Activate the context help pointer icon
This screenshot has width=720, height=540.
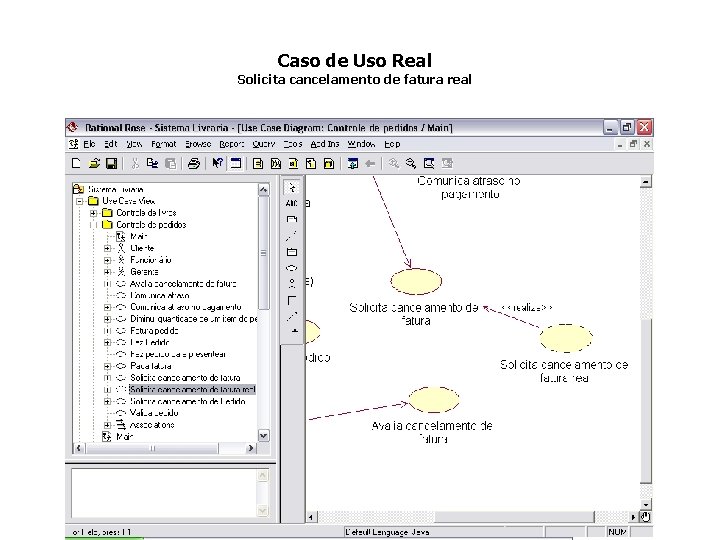click(217, 163)
